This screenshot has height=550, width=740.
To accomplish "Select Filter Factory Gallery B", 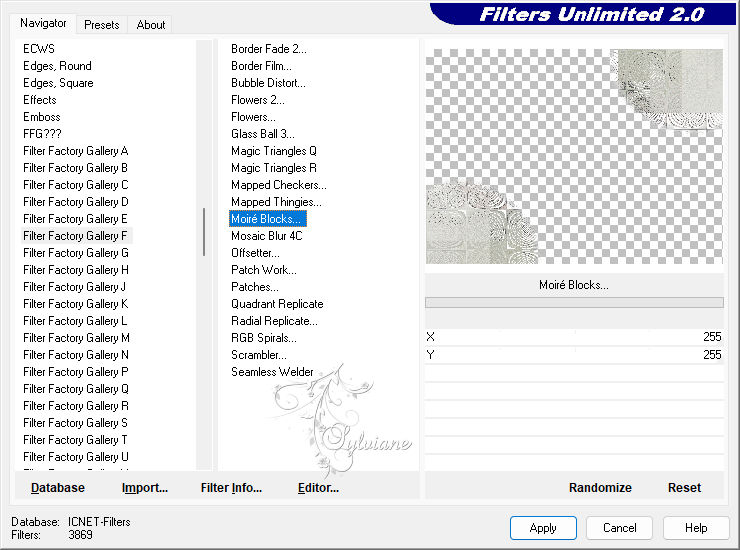I will point(76,168).
